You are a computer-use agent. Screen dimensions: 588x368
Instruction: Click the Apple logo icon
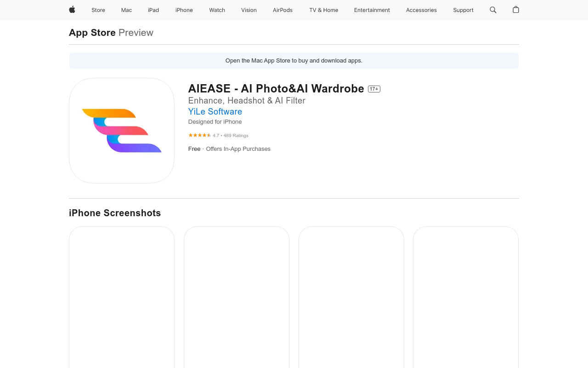click(x=72, y=10)
